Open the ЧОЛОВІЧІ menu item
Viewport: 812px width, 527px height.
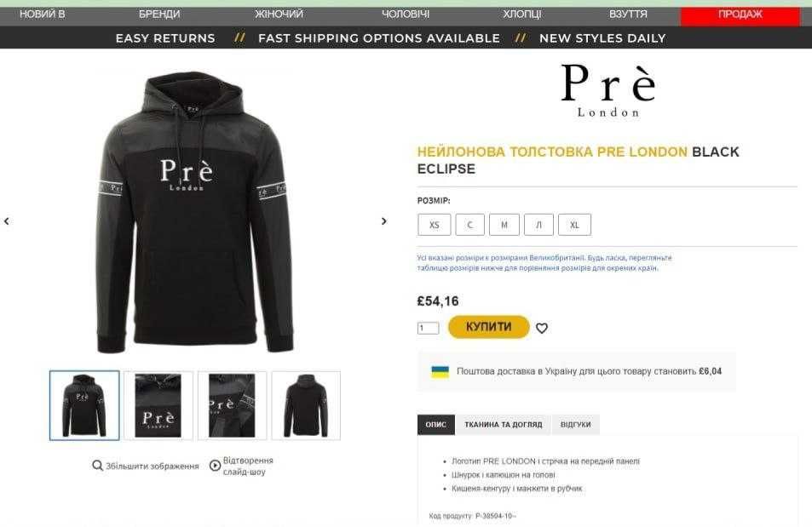click(x=406, y=14)
